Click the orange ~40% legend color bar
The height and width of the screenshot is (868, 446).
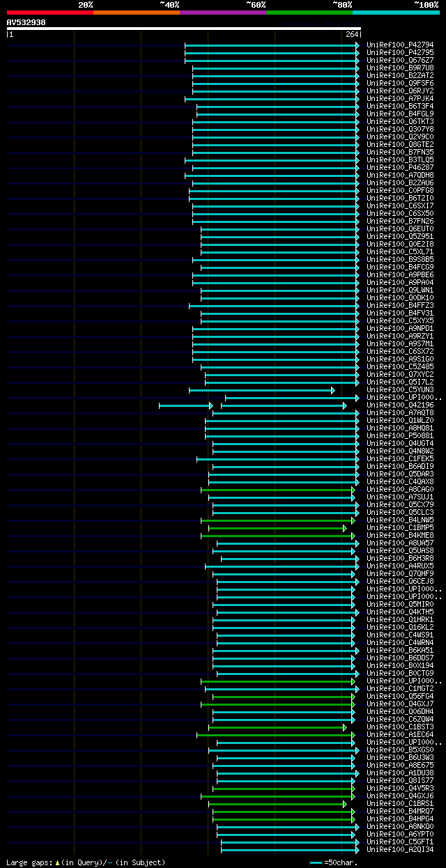(137, 13)
